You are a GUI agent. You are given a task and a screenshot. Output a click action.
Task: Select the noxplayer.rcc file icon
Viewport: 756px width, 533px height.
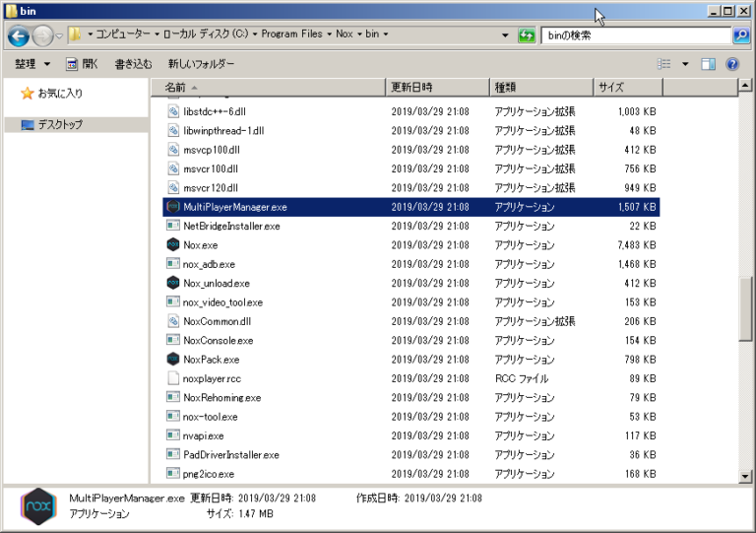[x=173, y=379]
